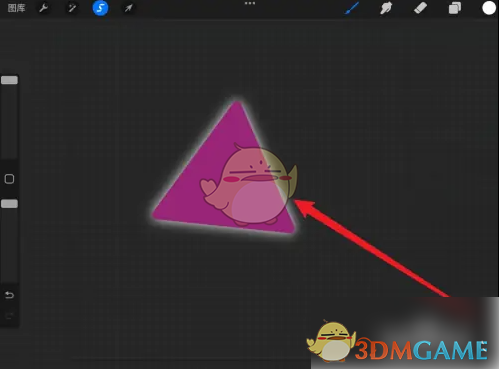Tap the square Modify button in sidebar
This screenshot has height=369, width=499.
point(9,179)
